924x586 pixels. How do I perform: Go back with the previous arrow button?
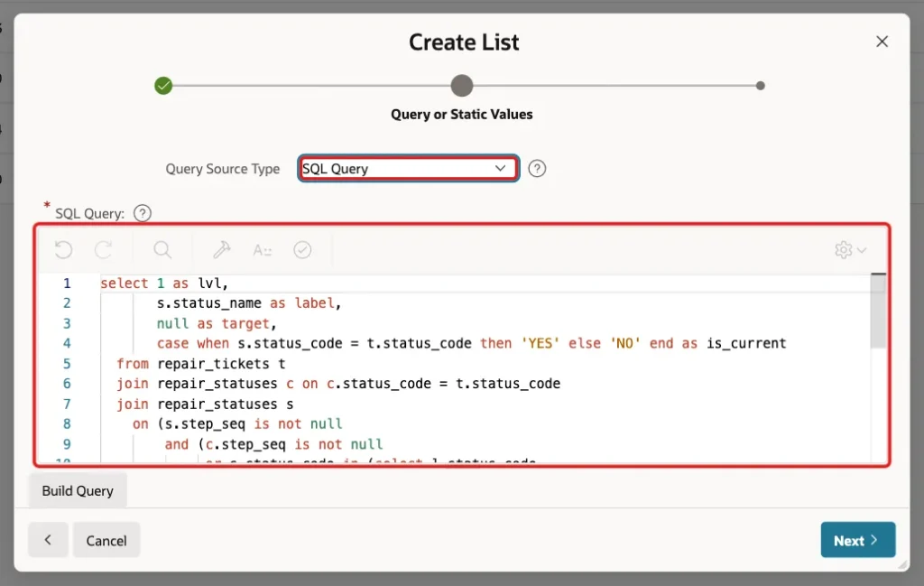click(48, 539)
